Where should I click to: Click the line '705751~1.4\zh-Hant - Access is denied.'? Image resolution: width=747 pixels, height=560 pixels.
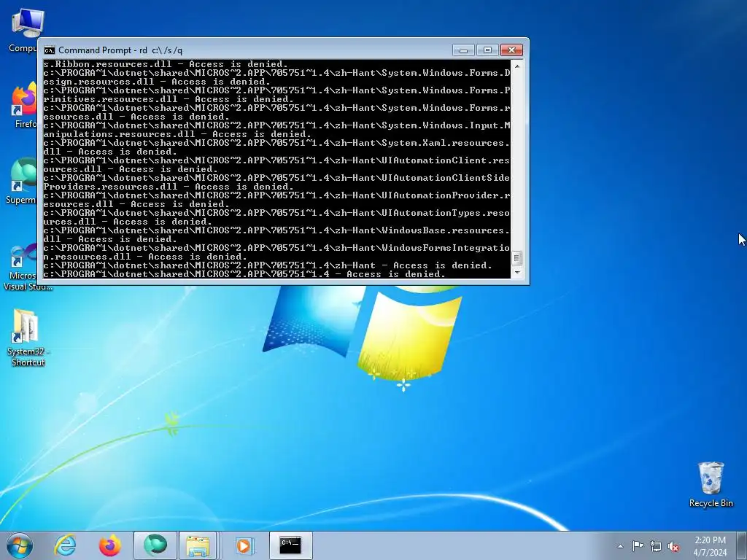coord(267,265)
